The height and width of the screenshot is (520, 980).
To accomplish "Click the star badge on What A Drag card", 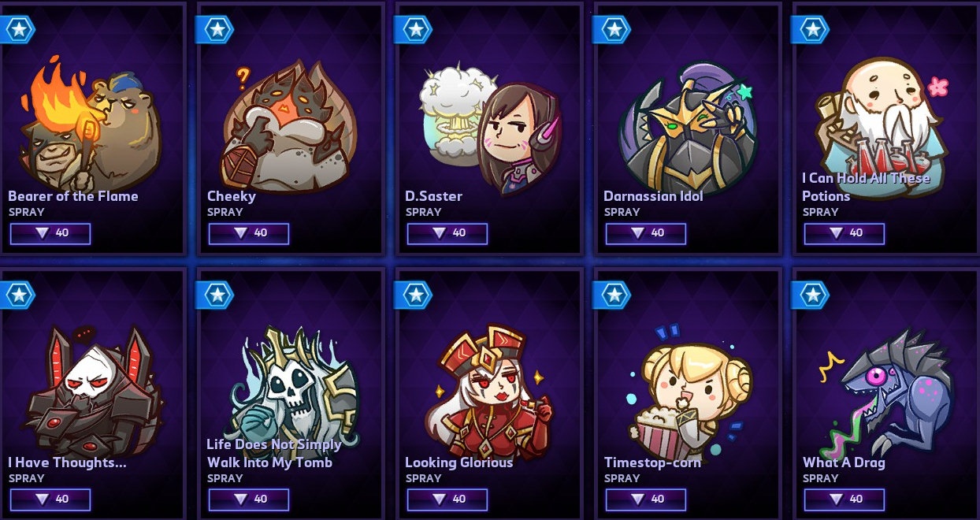I will click(811, 295).
